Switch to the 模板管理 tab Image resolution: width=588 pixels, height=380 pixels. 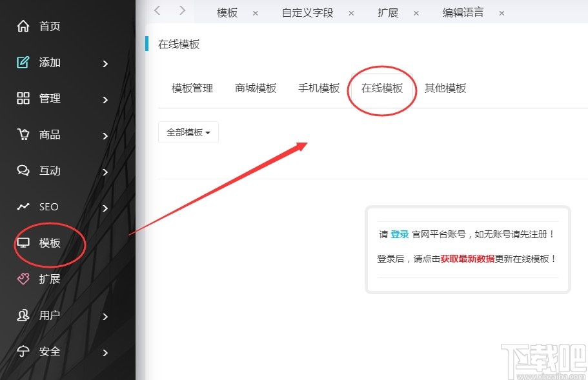(x=192, y=88)
